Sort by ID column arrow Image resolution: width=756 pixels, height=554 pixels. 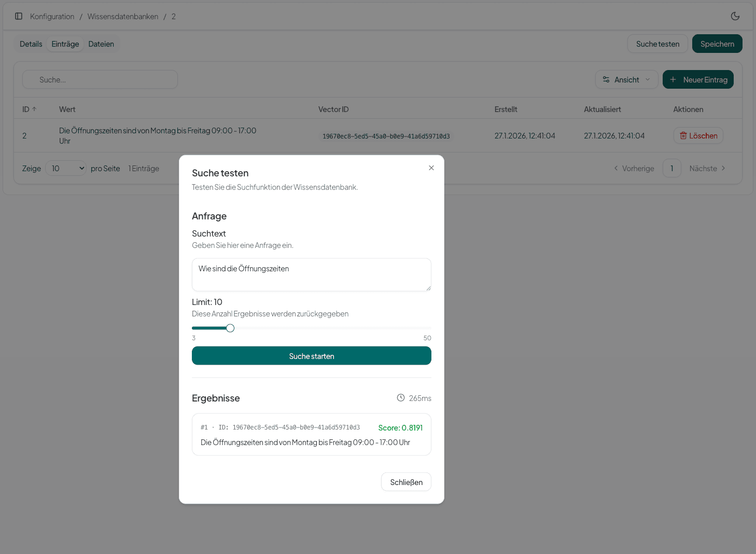pyautogui.click(x=34, y=109)
